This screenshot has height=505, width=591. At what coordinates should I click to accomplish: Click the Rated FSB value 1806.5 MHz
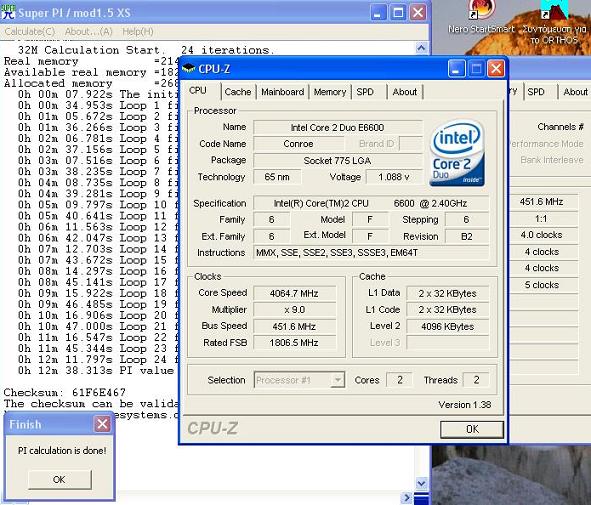pos(294,343)
